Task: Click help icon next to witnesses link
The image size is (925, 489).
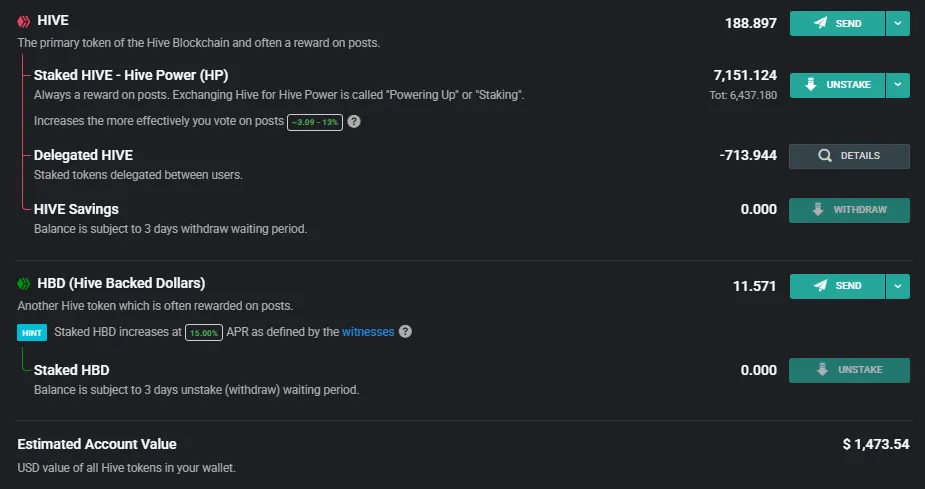Action: pyautogui.click(x=405, y=332)
